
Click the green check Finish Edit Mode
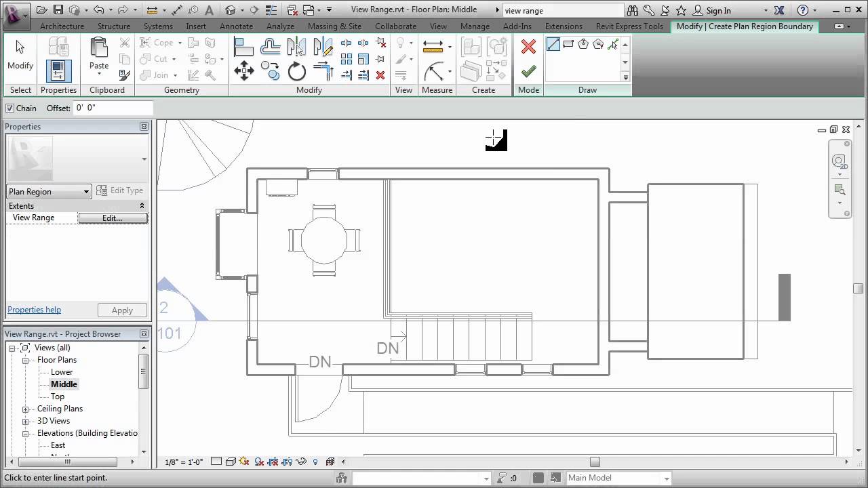[528, 71]
